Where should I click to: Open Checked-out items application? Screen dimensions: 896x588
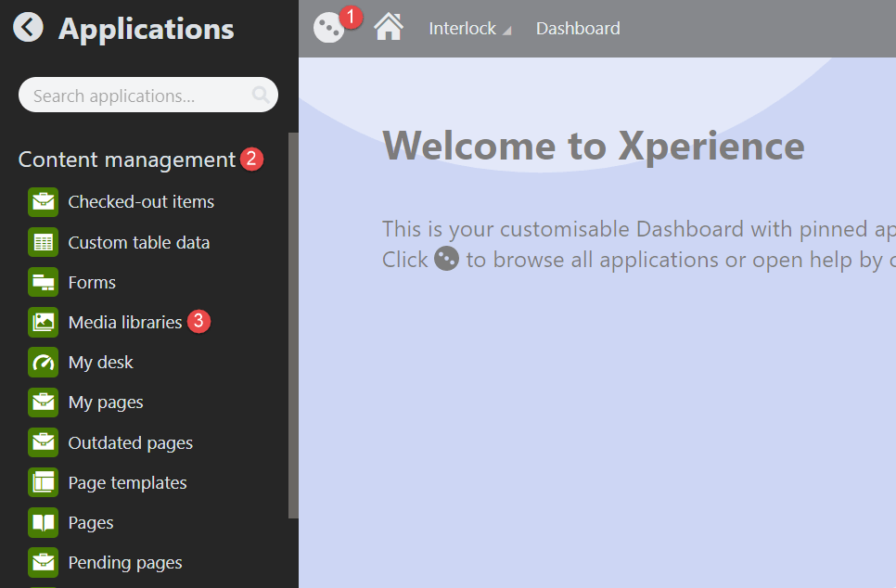141,201
